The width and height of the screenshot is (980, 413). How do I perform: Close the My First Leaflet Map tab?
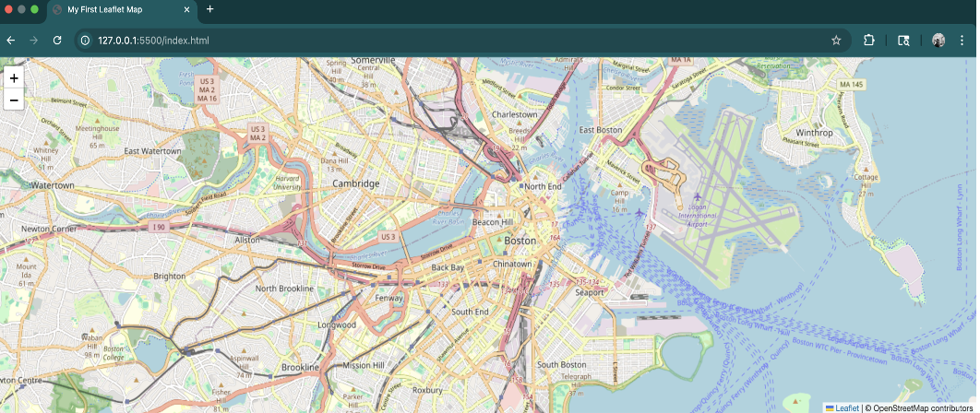point(187,9)
